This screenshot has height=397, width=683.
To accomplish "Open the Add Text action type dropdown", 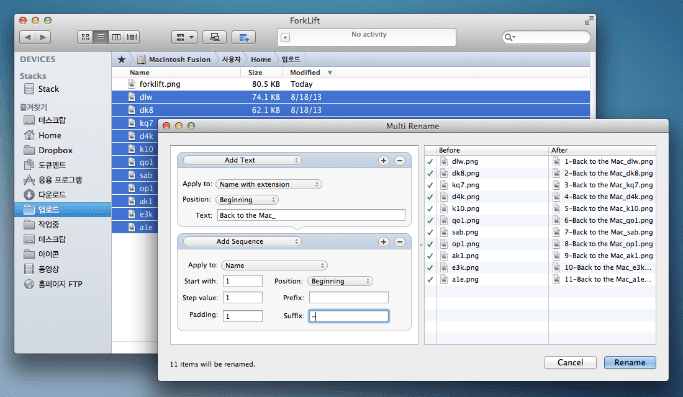I will click(x=242, y=160).
